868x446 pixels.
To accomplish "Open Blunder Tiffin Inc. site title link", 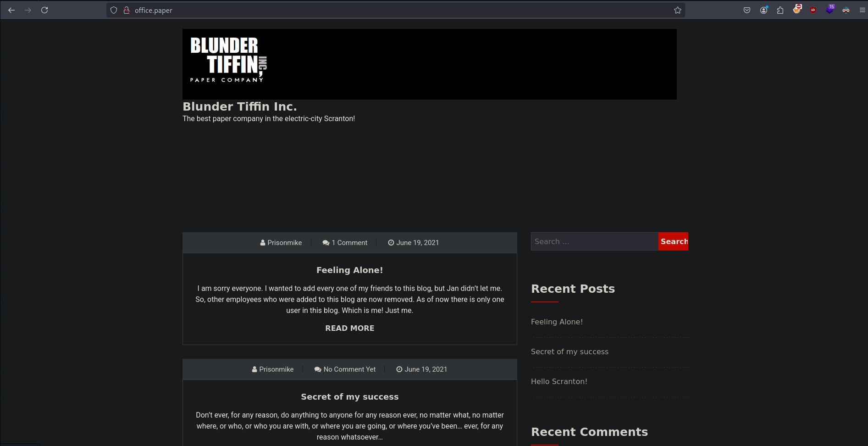I will coord(240,106).
